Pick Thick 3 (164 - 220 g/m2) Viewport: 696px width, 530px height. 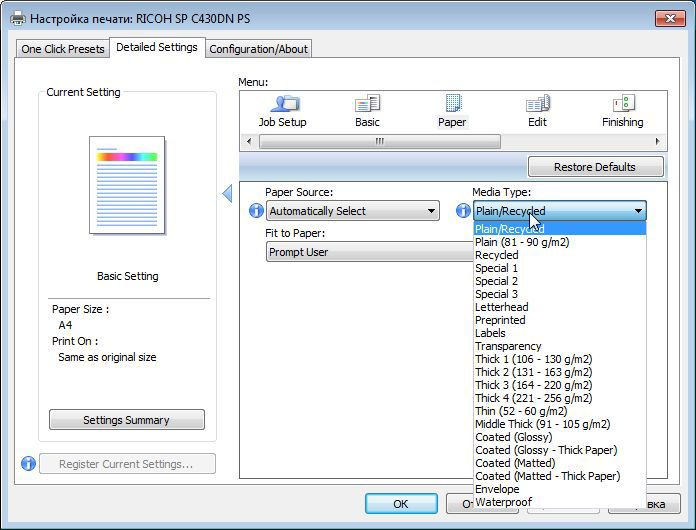pyautogui.click(x=560, y=385)
